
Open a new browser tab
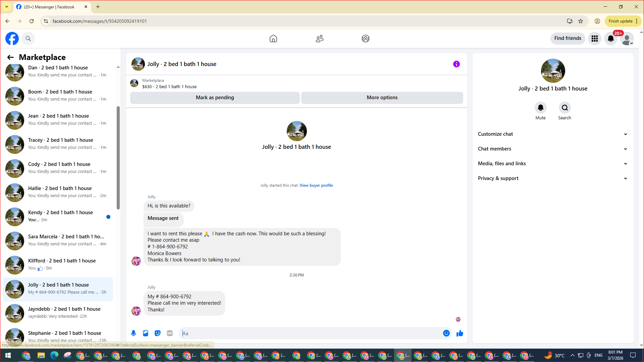click(98, 7)
